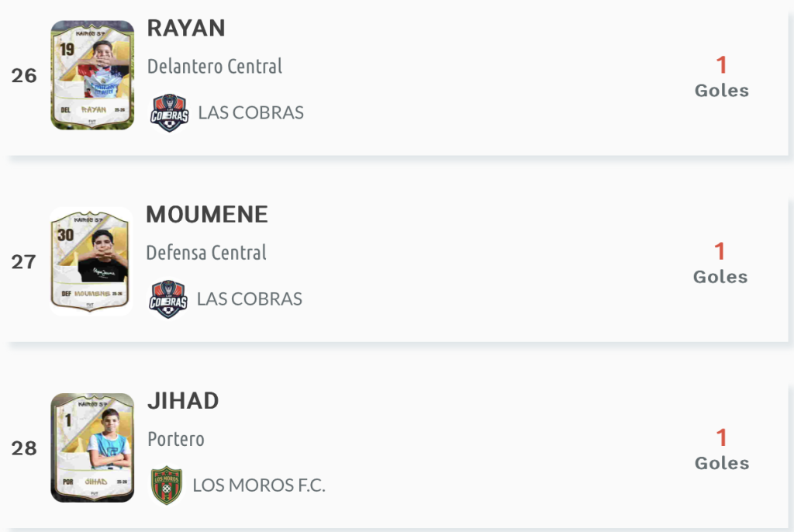Select the RAYAN player name

186,28
